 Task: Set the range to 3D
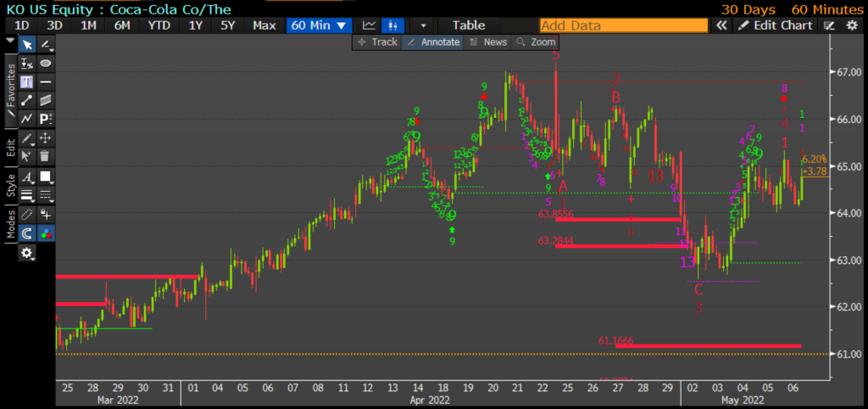tap(55, 25)
